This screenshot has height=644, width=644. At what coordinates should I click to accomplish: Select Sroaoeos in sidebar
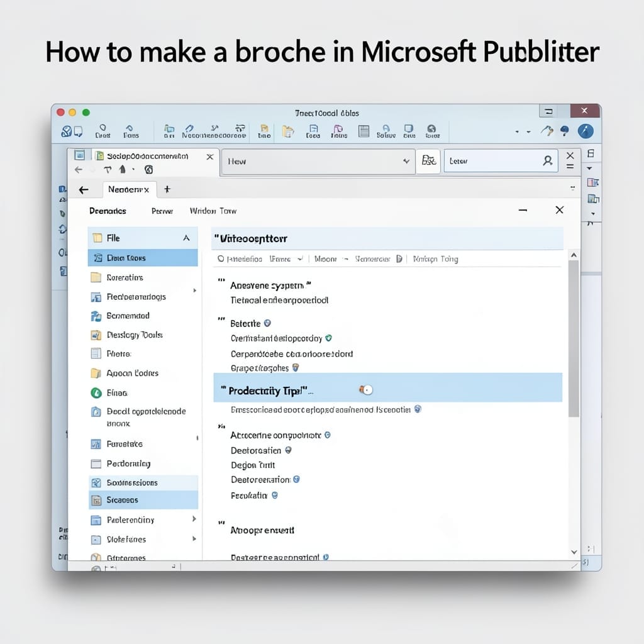coord(143,500)
